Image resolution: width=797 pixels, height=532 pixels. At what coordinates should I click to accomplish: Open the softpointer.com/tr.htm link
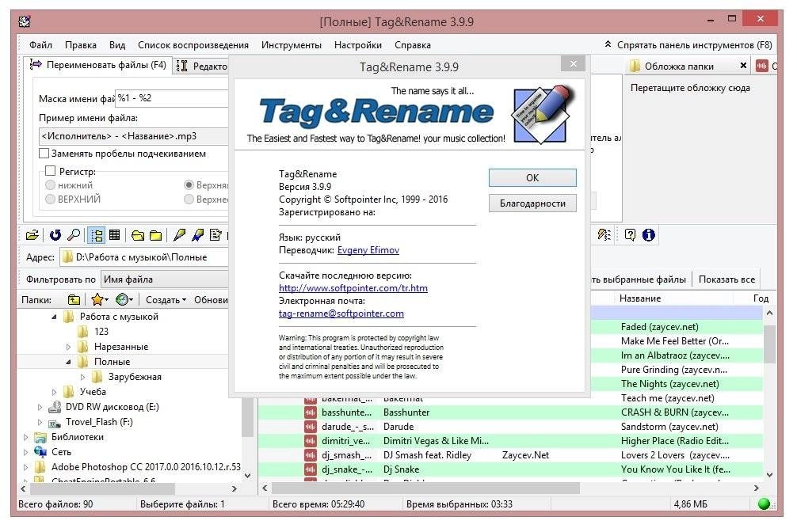(353, 288)
